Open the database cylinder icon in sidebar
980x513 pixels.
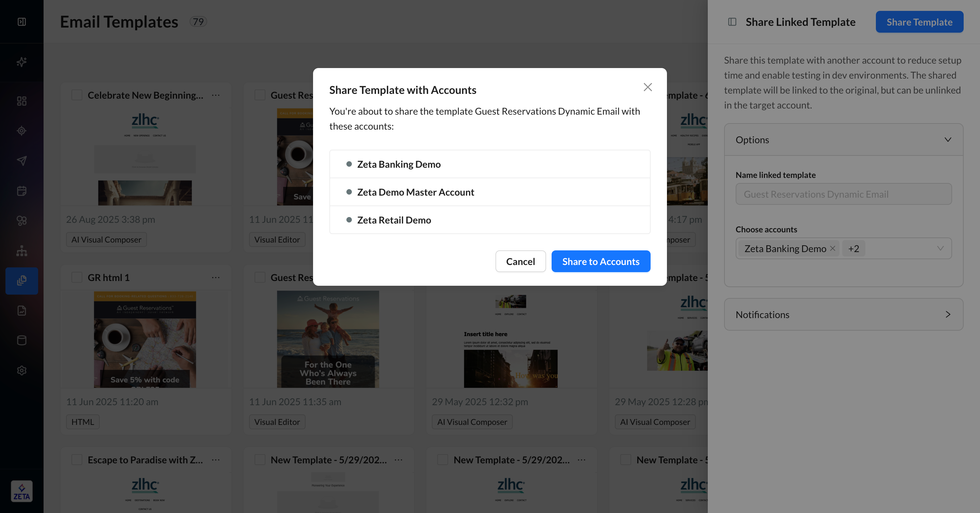click(22, 340)
